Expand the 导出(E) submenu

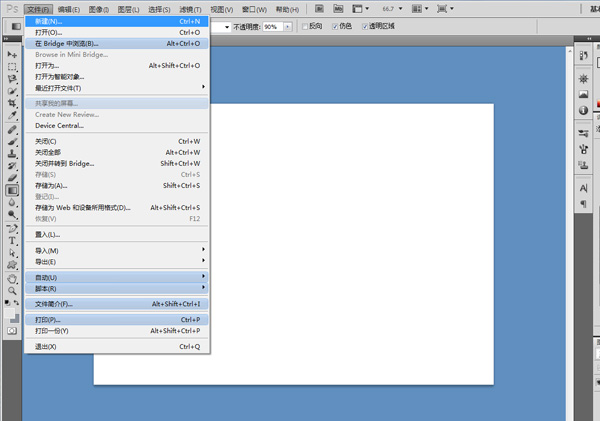(x=117, y=262)
